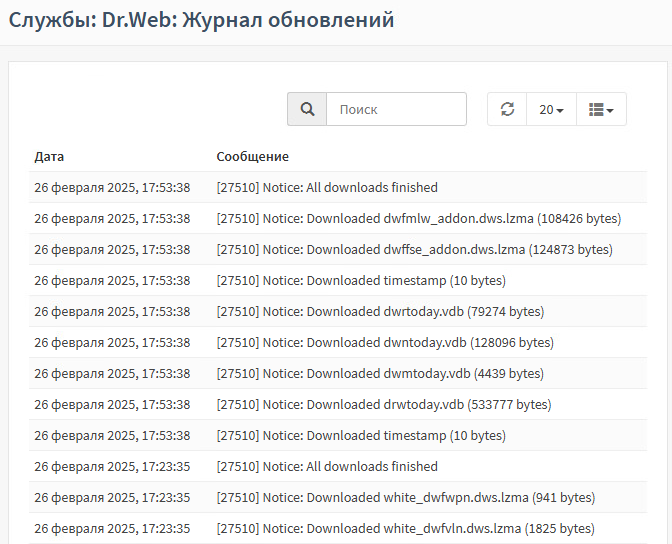Image resolution: width=672 pixels, height=544 pixels.
Task: Click the Дата column header
Action: pyautogui.click(x=49, y=156)
